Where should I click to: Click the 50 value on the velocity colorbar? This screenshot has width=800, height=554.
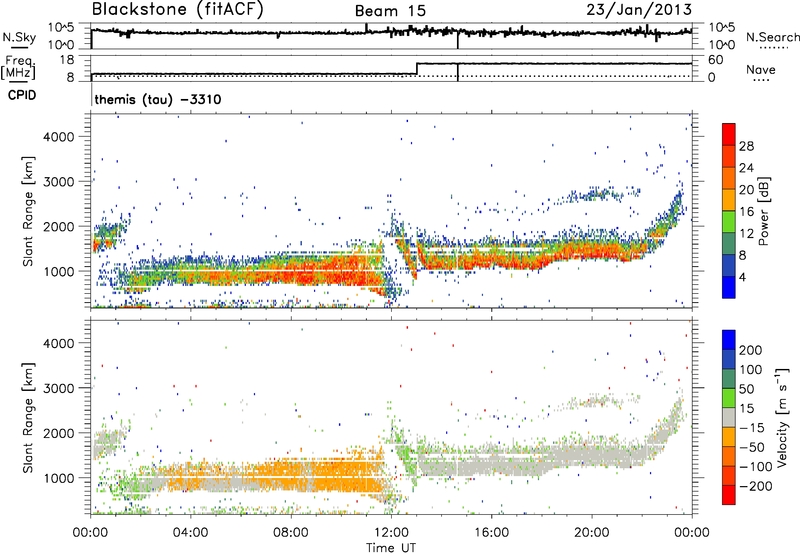point(746,389)
